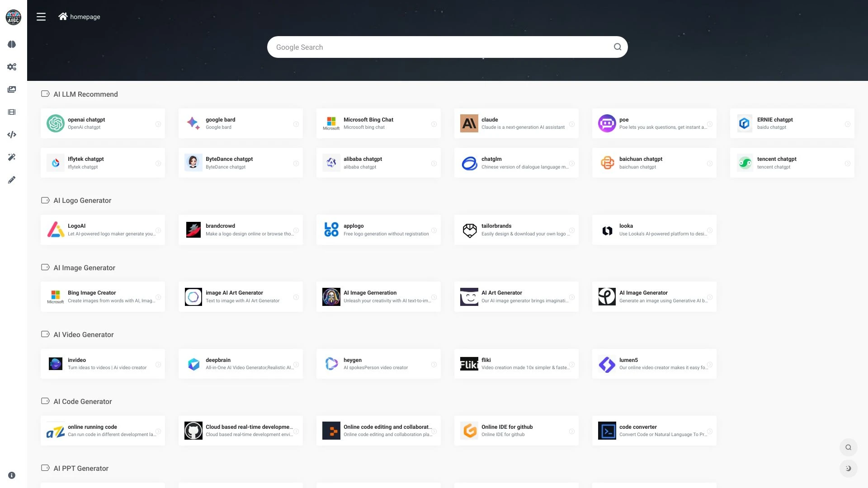868x488 pixels.
Task: Click the gears icon in the sidebar
Action: 12,67
